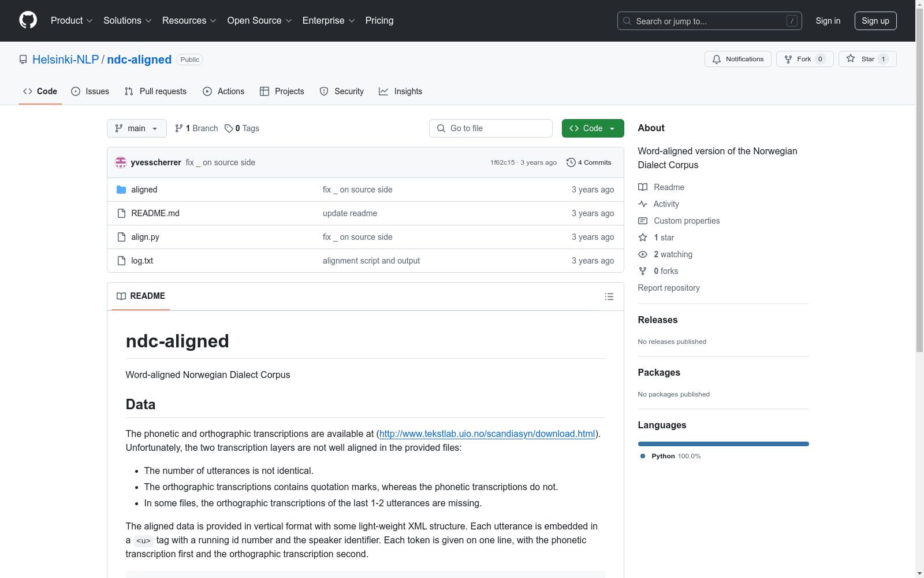Click the eye icon beside 2 watching
924x578 pixels.
(643, 254)
